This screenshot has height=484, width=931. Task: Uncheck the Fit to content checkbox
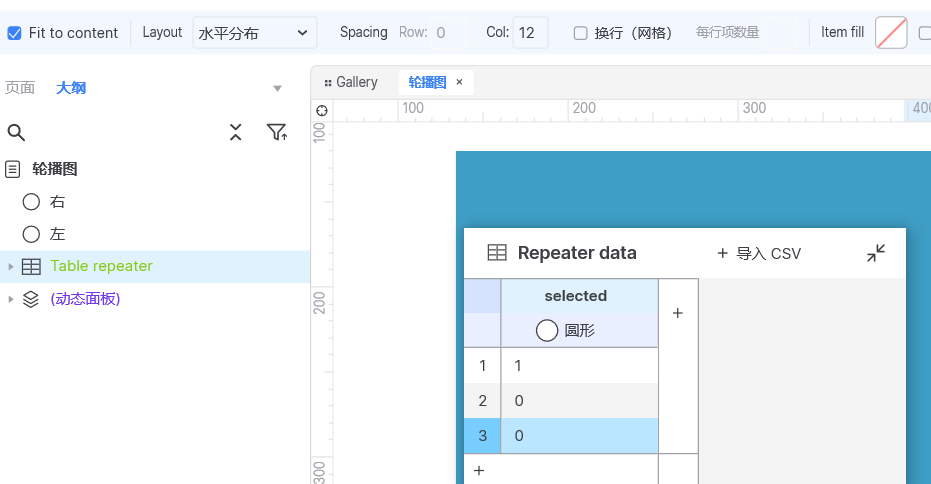click(14, 33)
